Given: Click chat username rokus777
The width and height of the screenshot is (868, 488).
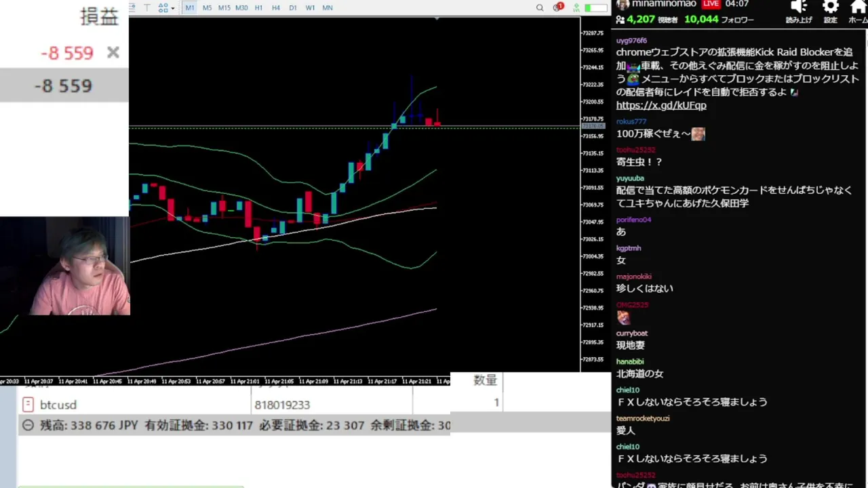Looking at the screenshot, I should 631,121.
